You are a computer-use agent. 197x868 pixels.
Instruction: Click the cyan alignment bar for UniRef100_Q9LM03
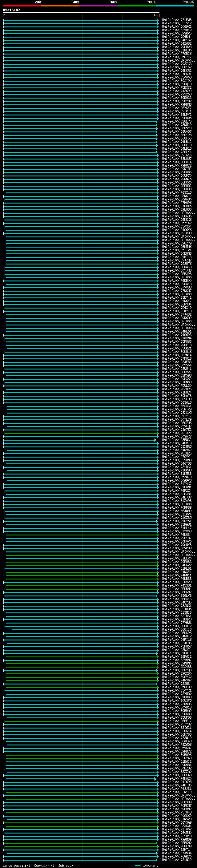pos(81,47)
